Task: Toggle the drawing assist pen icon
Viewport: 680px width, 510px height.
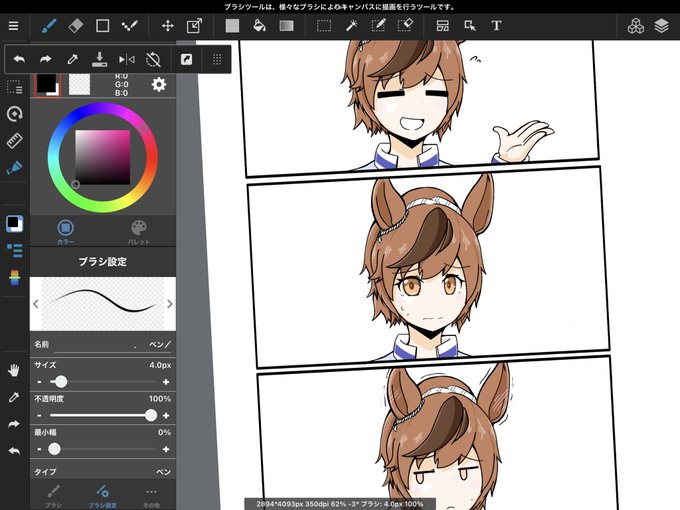Action: point(14,168)
